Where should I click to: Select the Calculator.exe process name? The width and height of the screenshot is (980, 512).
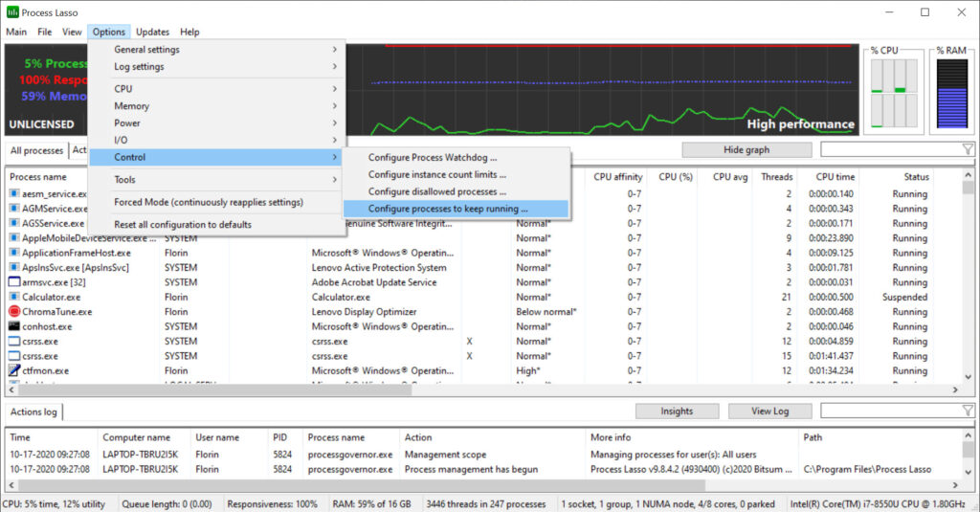pos(52,297)
